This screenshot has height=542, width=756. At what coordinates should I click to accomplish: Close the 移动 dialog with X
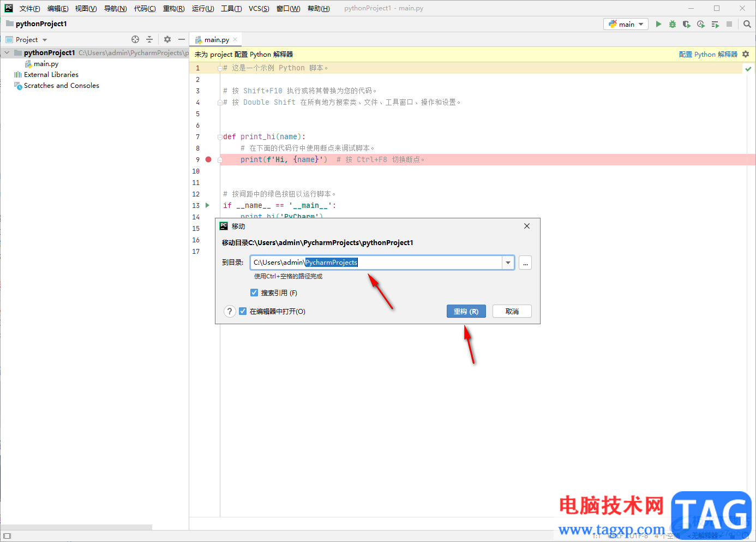[527, 226]
